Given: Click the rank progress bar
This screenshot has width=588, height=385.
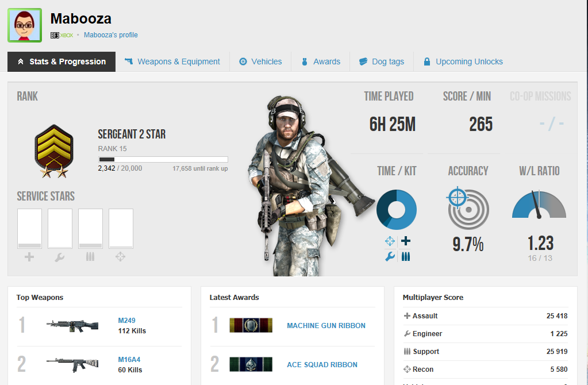Looking at the screenshot, I should tap(163, 159).
